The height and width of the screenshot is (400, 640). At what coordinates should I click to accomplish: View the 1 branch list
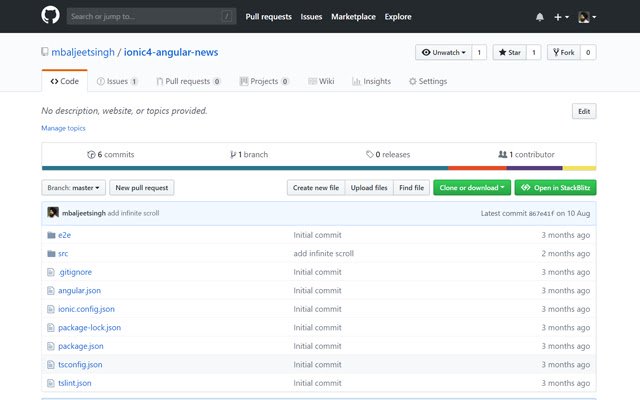(x=249, y=154)
